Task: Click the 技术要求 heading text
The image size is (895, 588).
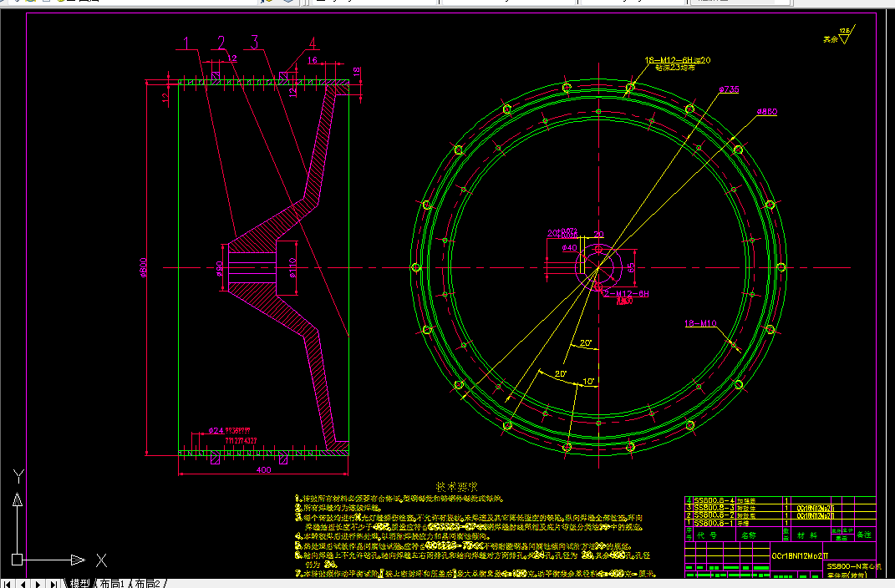Action: (x=456, y=487)
